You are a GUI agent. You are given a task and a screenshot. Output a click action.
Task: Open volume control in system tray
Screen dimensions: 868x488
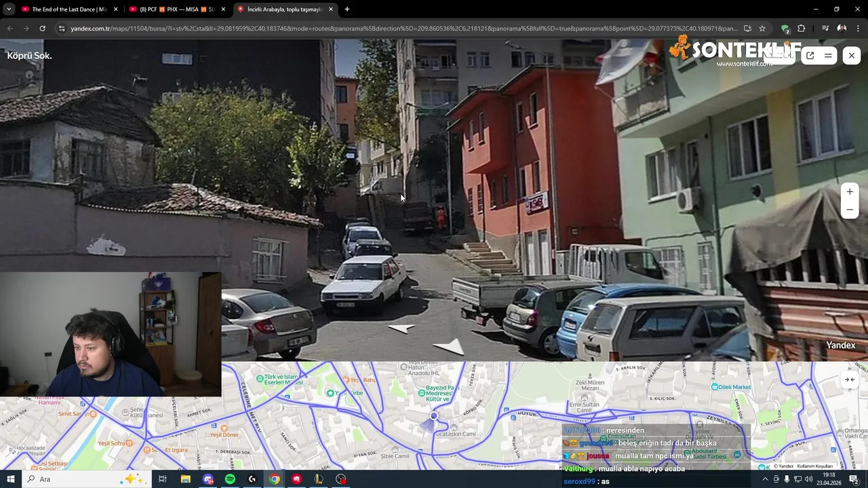[808, 479]
